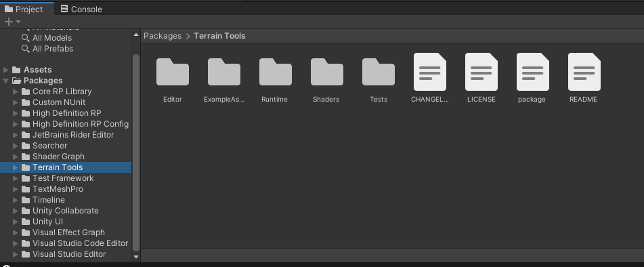Screen dimensions: 644x267
Task: Select All Prefabs saved search
Action: click(53, 49)
